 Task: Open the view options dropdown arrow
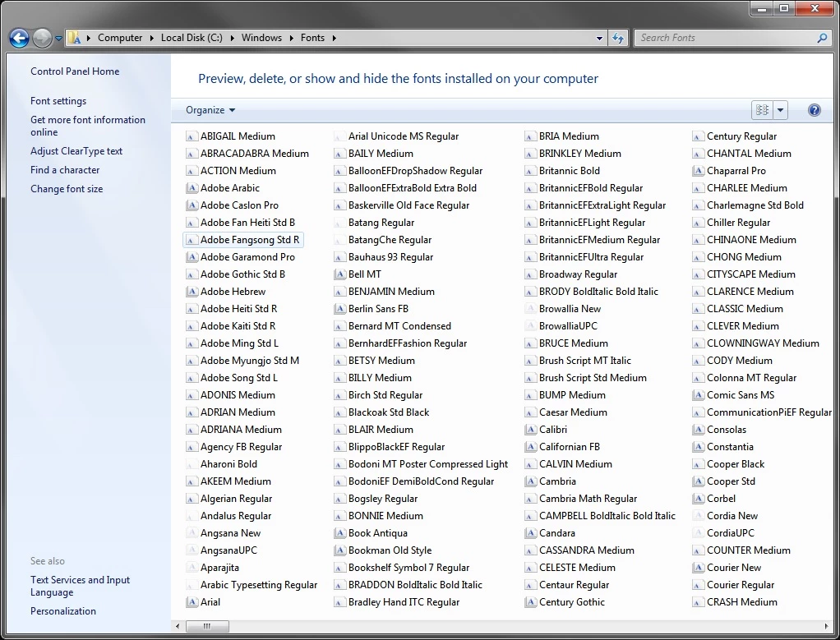point(780,110)
